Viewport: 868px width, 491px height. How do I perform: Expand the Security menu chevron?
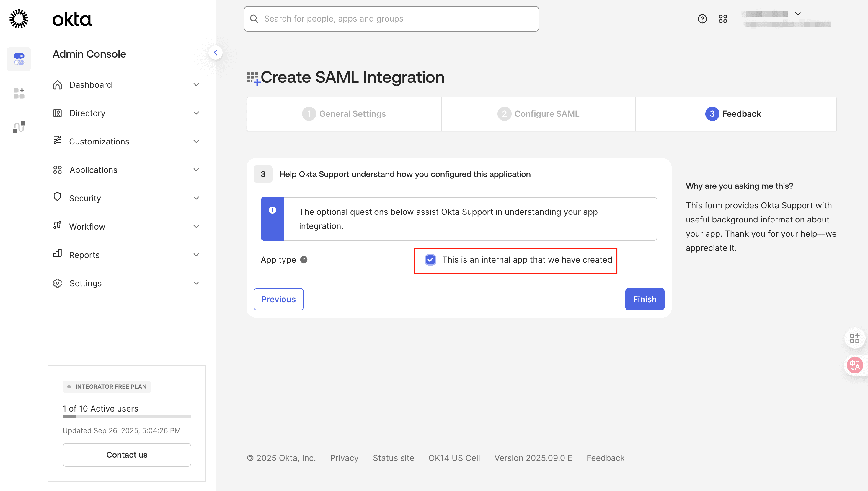click(x=196, y=198)
